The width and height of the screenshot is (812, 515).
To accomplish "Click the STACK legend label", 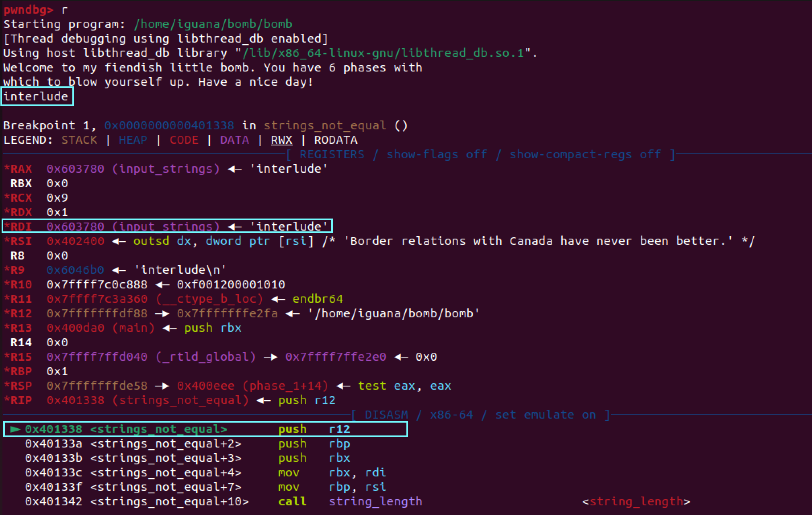I will point(79,140).
